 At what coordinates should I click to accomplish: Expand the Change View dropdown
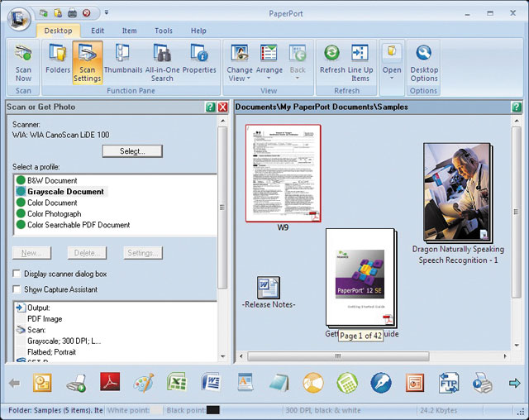click(x=240, y=74)
